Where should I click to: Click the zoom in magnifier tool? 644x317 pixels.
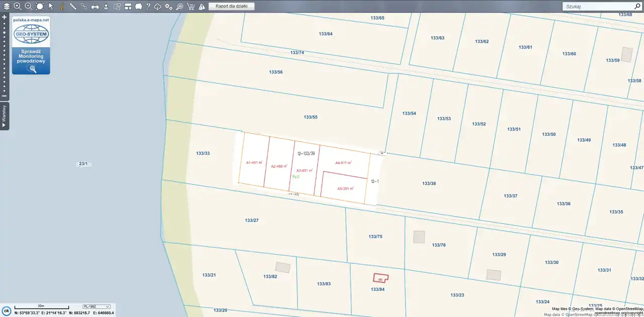pos(18,7)
